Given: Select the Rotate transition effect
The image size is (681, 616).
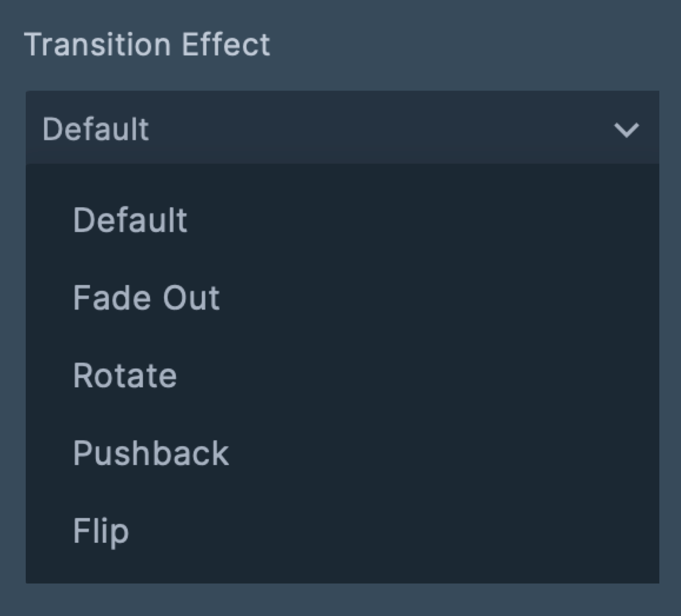Looking at the screenshot, I should pos(125,376).
